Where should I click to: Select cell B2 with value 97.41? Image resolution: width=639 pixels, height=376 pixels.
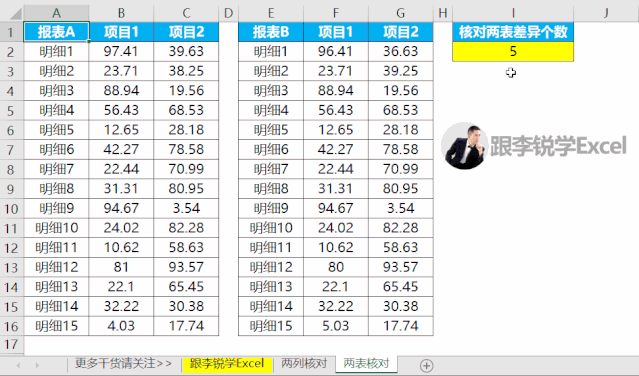121,51
